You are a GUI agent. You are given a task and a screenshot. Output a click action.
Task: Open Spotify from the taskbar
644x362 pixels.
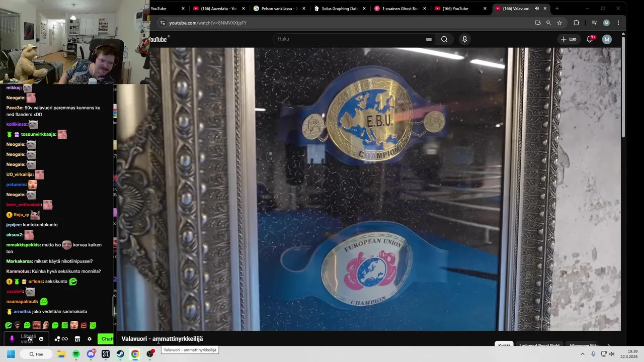click(x=76, y=354)
